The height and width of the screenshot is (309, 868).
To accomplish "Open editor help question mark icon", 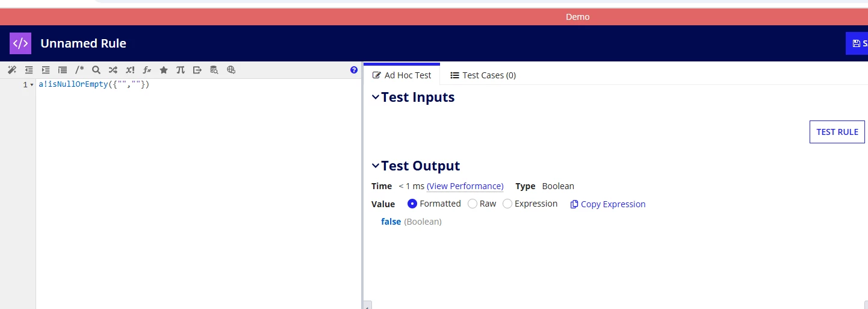I will (354, 70).
